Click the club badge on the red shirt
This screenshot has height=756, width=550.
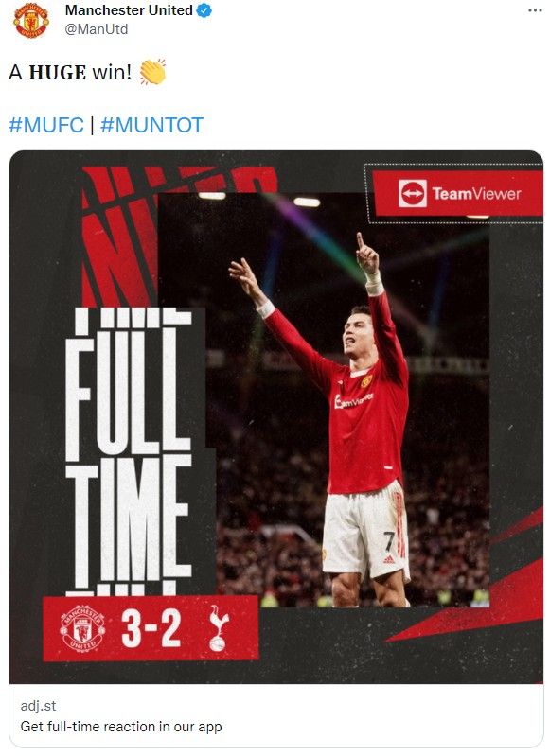pyautogui.click(x=366, y=381)
